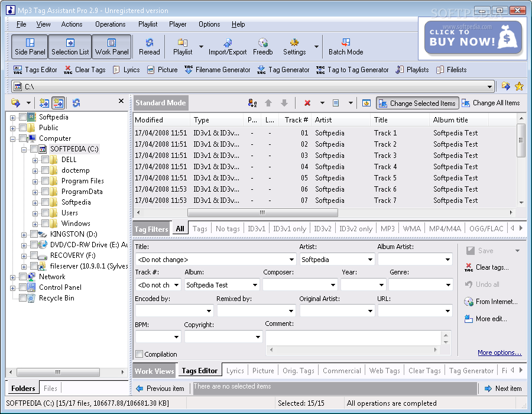Open the Album dropdown showing Softpedia Test
Viewport: 532px width, 414px height.
click(255, 285)
